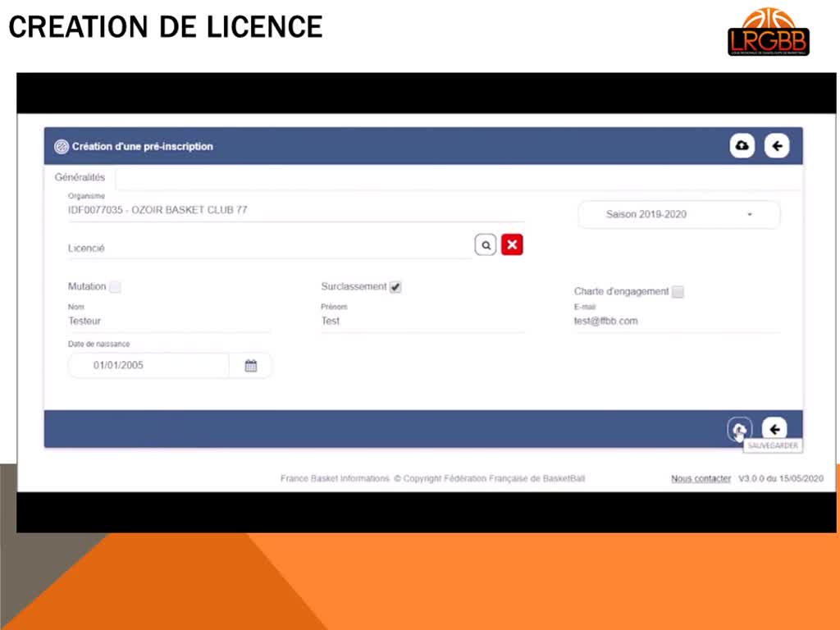This screenshot has width=840, height=630.
Task: Click the pre-inscription basketball icon in title
Action: 61,147
